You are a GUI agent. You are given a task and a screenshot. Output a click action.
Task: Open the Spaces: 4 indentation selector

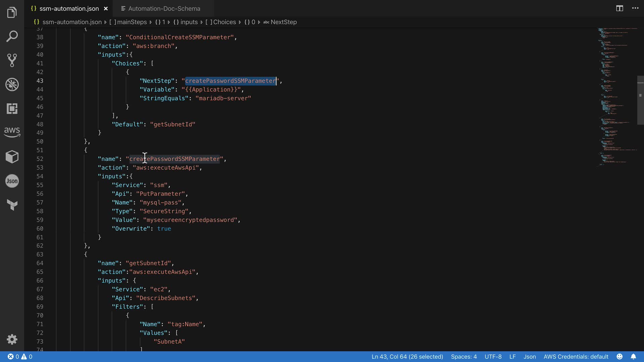464,357
